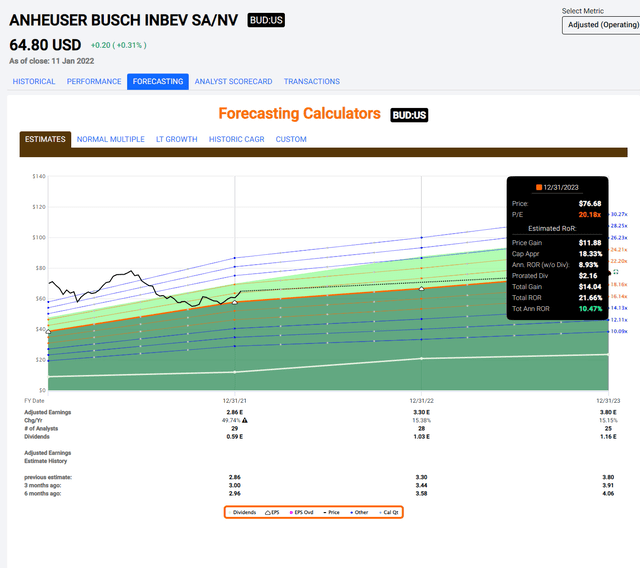Click EPS triangle marker at 12/31/21
Viewport: 640px width, 568px height.
235,302
